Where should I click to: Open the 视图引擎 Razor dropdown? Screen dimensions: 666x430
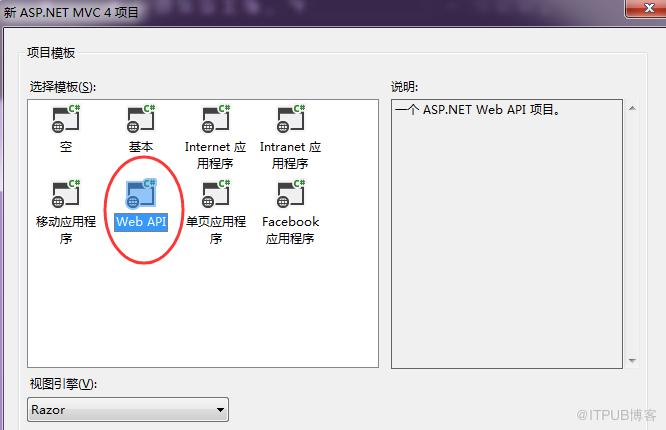(x=128, y=410)
